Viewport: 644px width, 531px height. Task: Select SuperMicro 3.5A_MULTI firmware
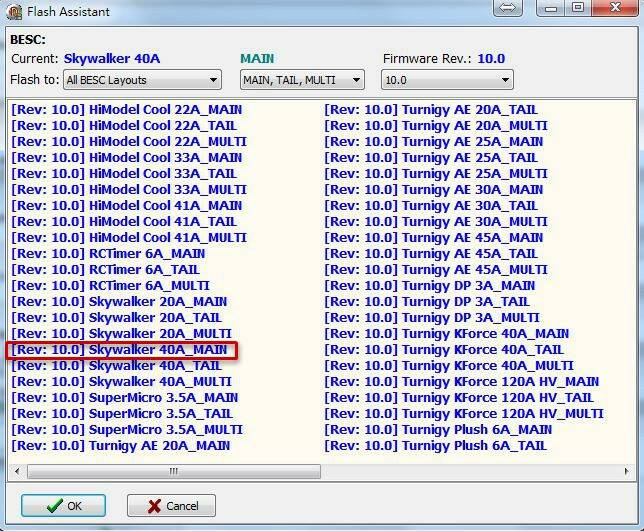127,430
